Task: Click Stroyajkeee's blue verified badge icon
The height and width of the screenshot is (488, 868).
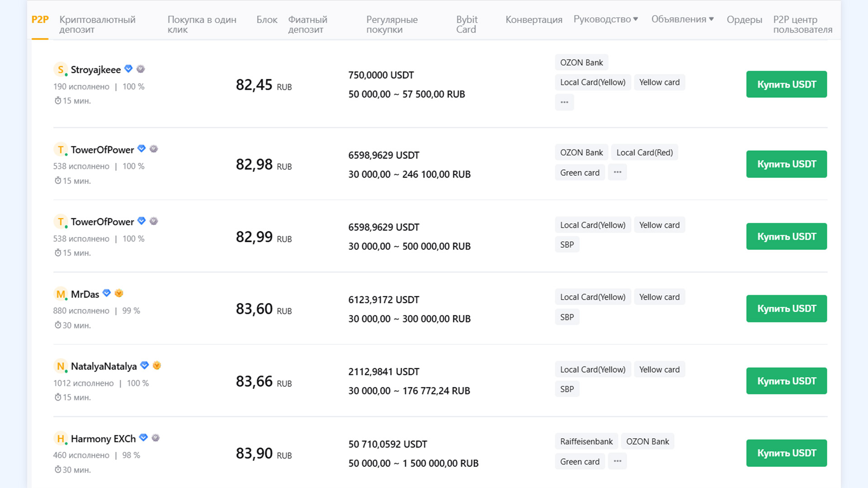Action: pyautogui.click(x=128, y=69)
